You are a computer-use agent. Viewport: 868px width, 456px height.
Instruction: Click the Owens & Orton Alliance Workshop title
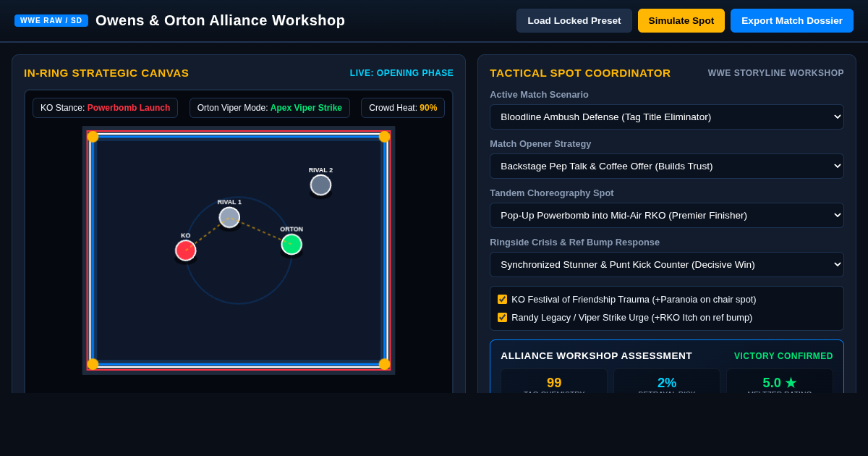tap(221, 20)
